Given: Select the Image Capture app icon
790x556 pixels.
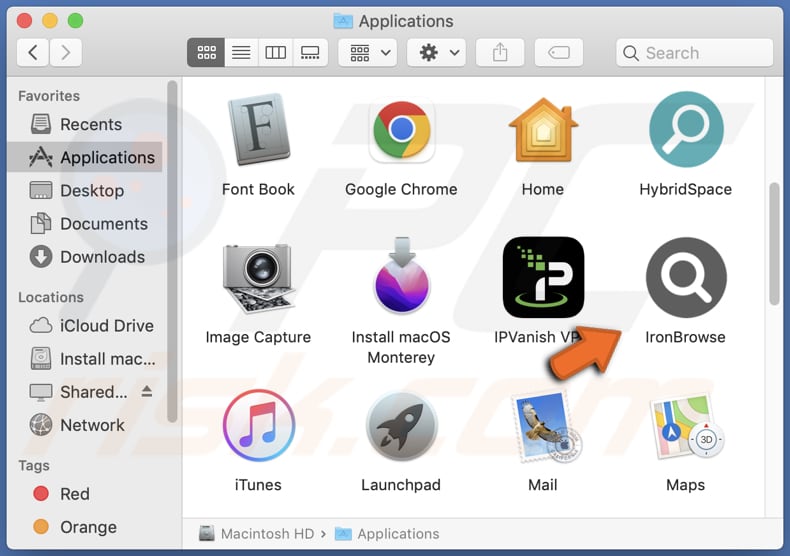Looking at the screenshot, I should coord(258,277).
